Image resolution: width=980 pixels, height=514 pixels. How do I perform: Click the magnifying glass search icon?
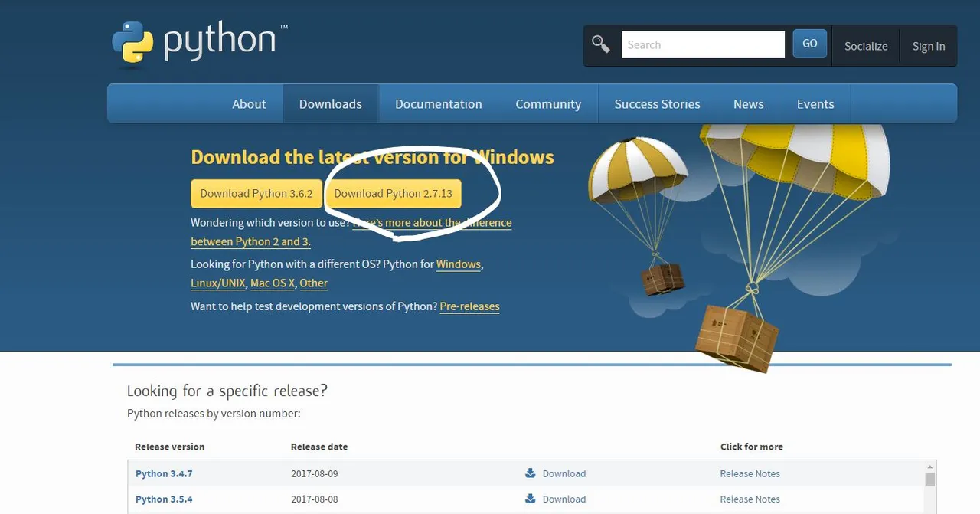[x=601, y=44]
